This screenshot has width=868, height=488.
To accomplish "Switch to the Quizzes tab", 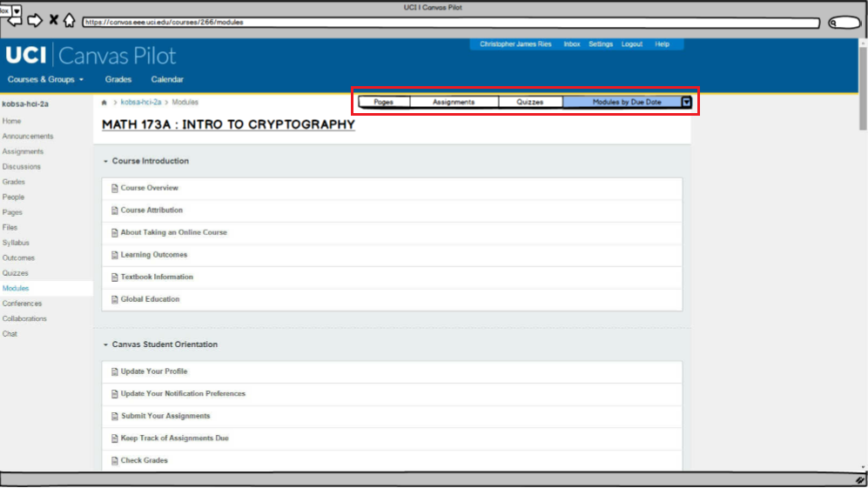I will tap(529, 102).
